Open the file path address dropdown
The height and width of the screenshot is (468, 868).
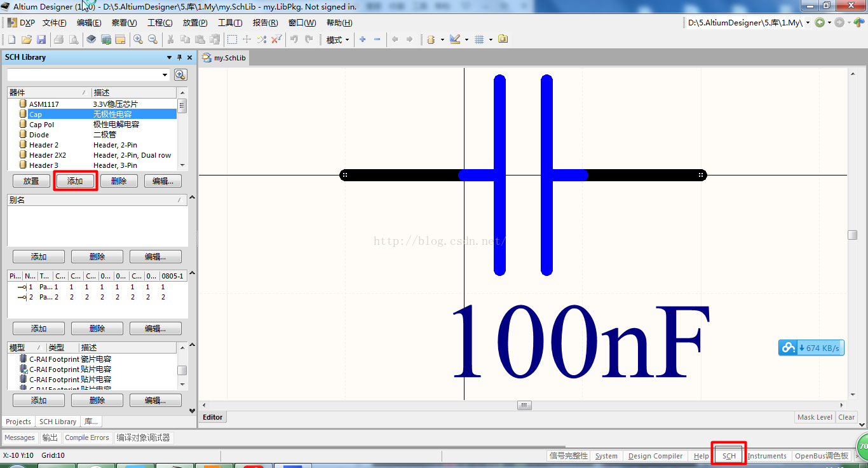808,23
